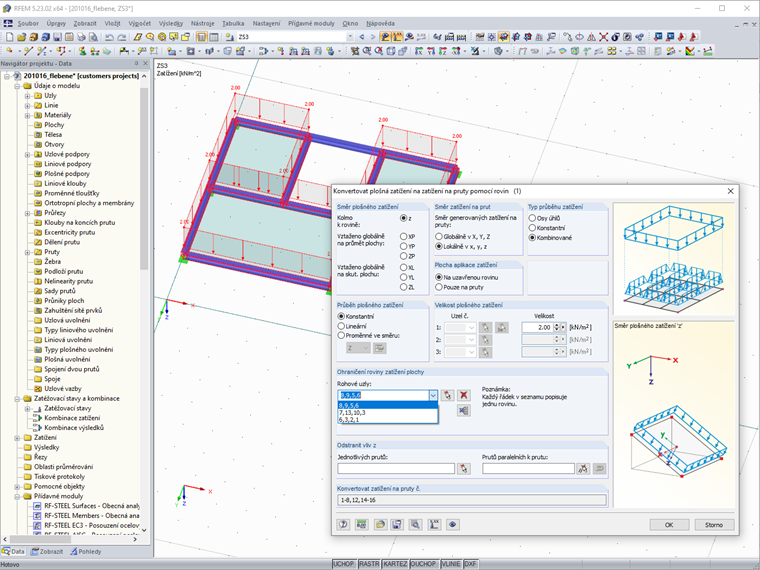Click the red X delete toolbar icon
Screen dimensions: 760x570
(603, 37)
